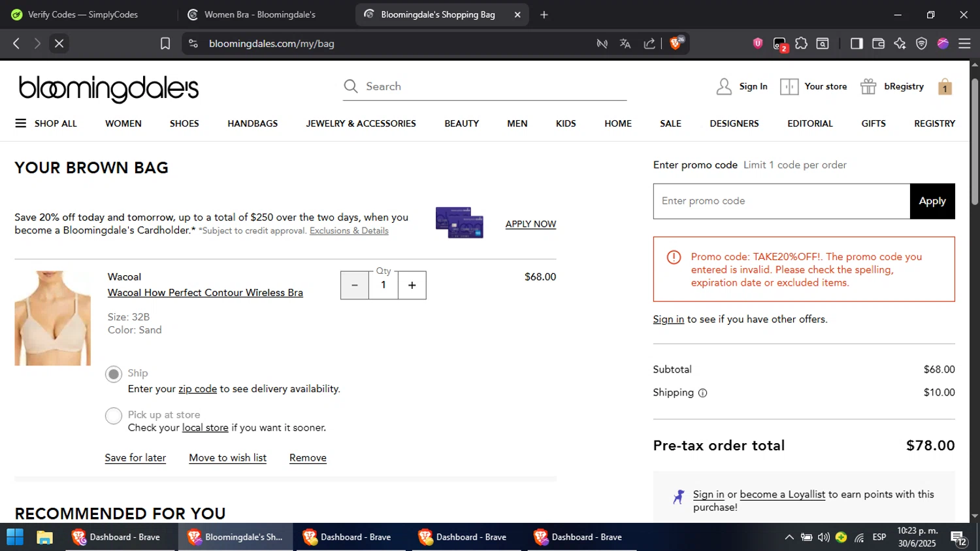Viewport: 980px width, 551px height.
Task: Click Save for later link
Action: [135, 458]
